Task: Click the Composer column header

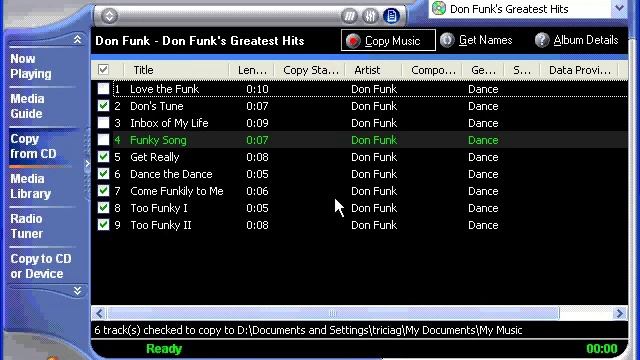Action: pos(432,70)
